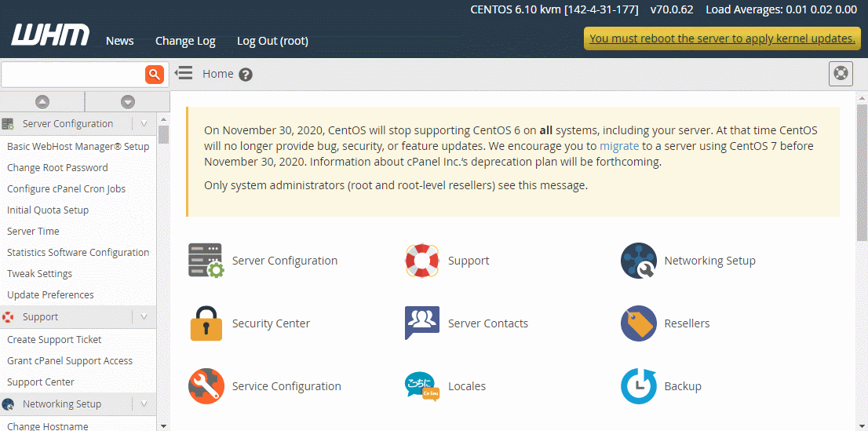Viewport: 868px width, 431px height.
Task: Click the sidebar vertical scrollbar thumb
Action: (x=163, y=135)
